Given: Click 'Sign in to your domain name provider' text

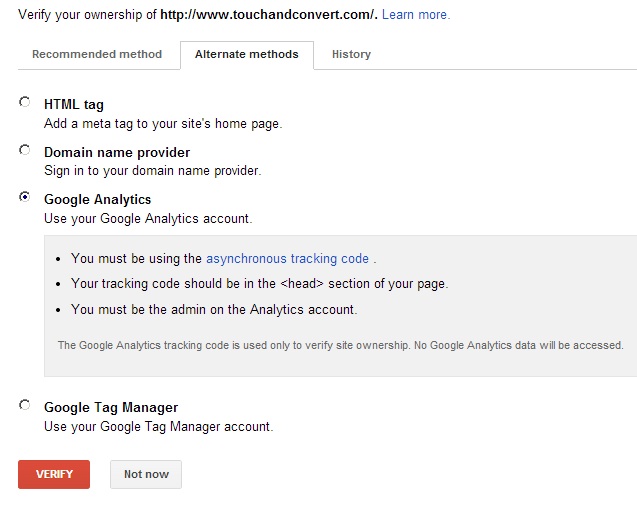Looking at the screenshot, I should [152, 171].
